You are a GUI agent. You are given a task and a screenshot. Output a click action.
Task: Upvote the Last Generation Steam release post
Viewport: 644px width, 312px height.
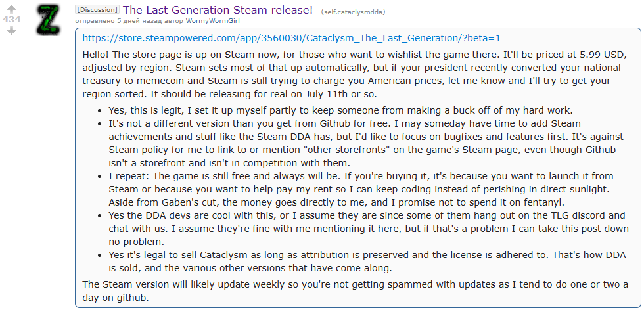tap(11, 9)
